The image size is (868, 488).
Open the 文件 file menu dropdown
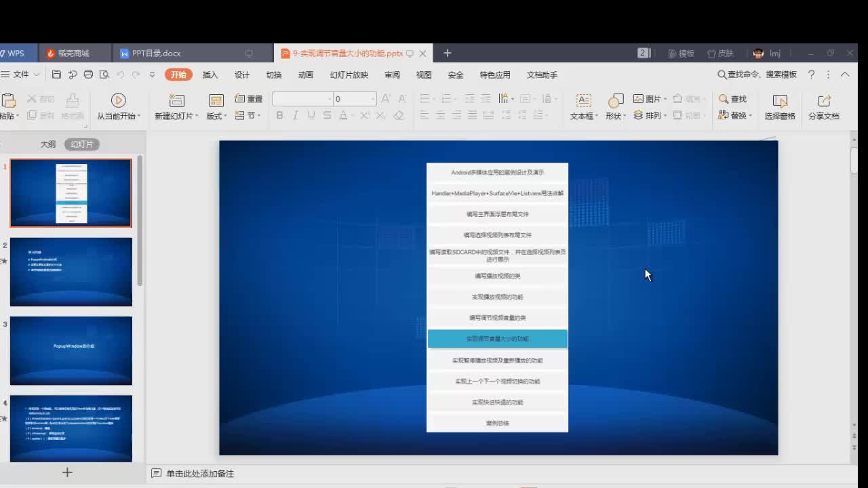pyautogui.click(x=21, y=75)
